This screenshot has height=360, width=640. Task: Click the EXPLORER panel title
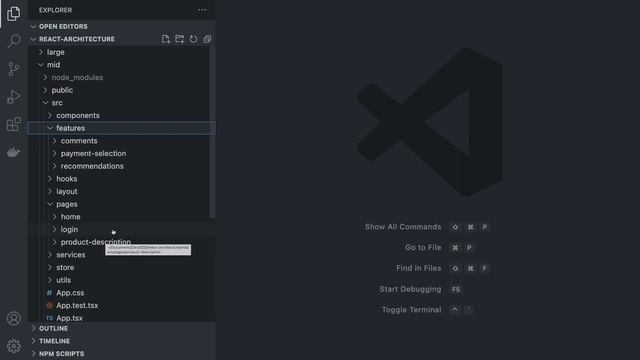pos(56,10)
